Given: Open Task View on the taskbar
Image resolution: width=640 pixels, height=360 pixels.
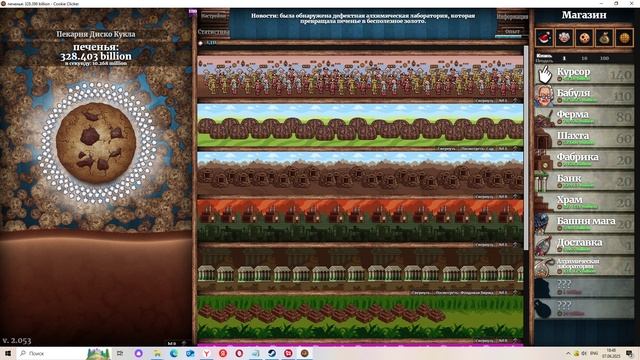Looking at the screenshot, I should tap(120, 353).
